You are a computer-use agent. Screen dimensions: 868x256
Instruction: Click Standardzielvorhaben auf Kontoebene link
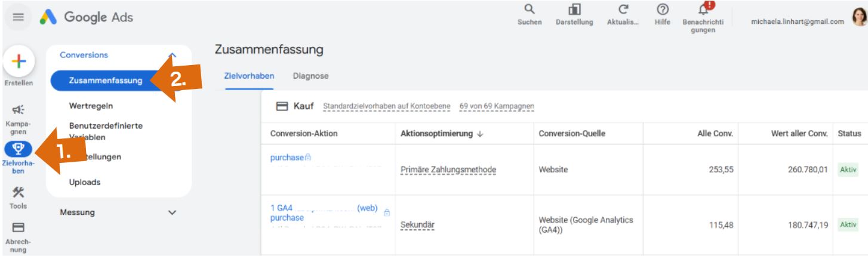pos(386,106)
